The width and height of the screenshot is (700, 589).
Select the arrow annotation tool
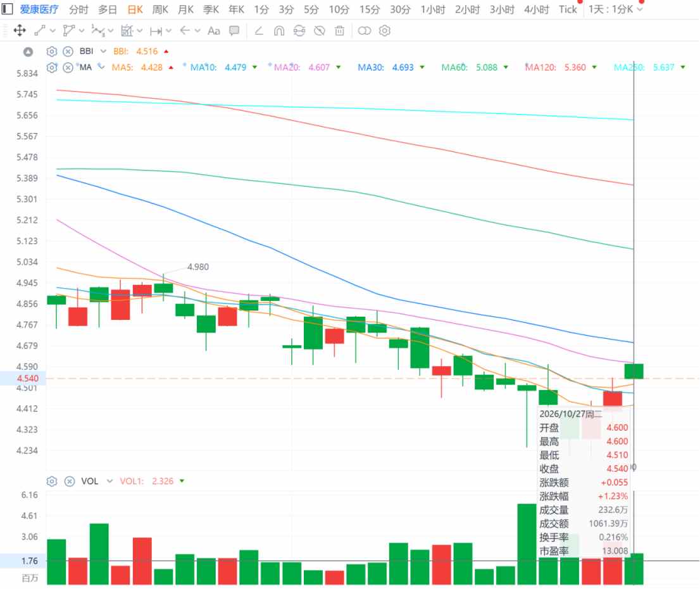click(185, 30)
